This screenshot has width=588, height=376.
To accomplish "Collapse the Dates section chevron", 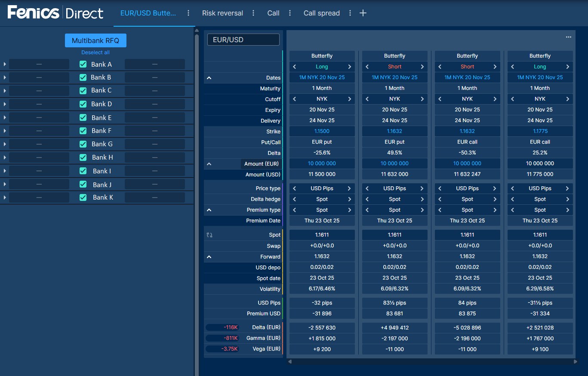I will pyautogui.click(x=209, y=78).
